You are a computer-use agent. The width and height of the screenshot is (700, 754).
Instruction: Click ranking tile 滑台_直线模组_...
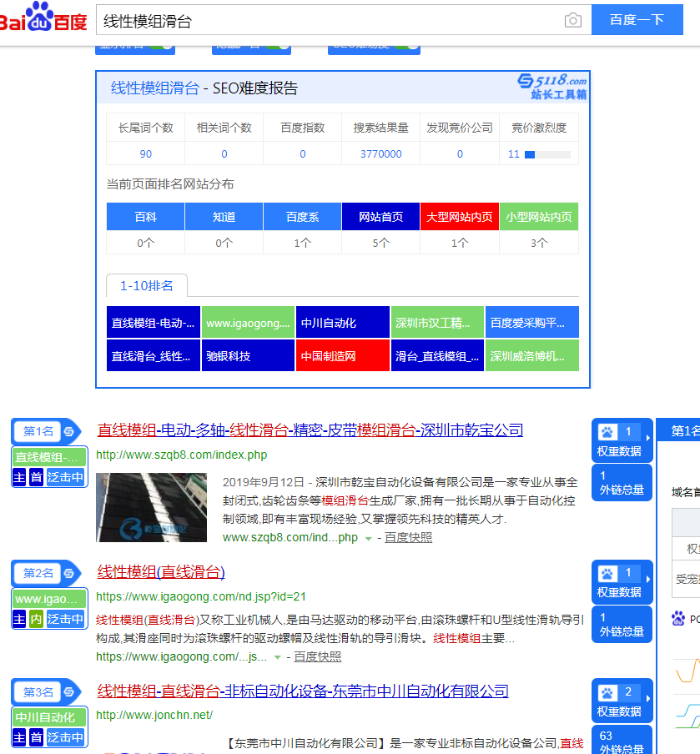pos(437,356)
